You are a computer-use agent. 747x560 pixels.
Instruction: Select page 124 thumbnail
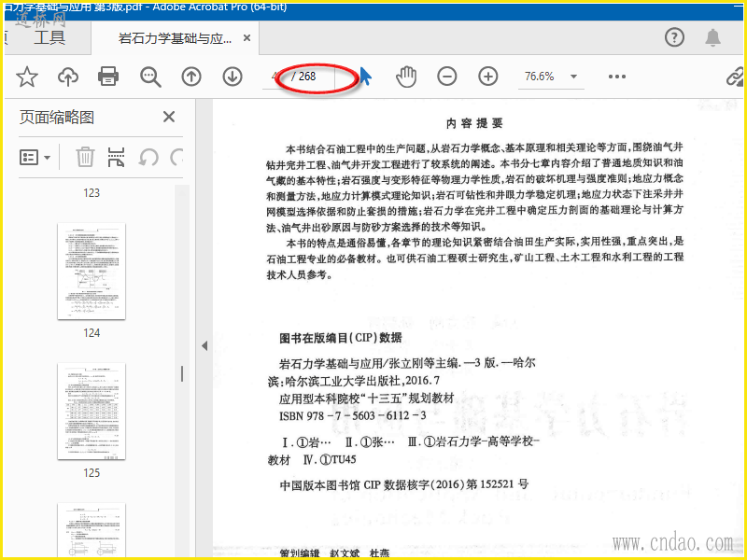click(92, 272)
